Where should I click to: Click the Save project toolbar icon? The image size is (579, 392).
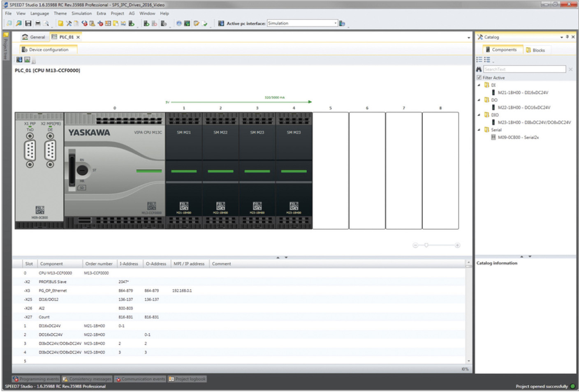tap(28, 23)
